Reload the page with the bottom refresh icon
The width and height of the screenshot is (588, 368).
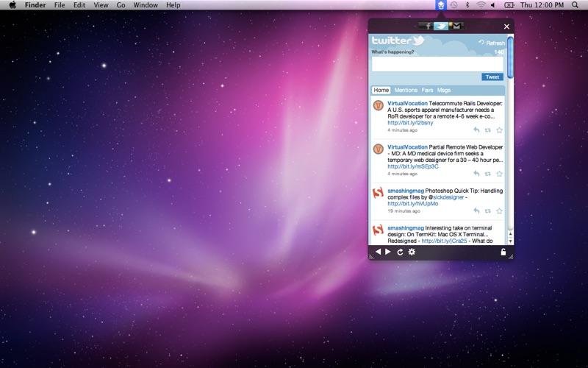400,252
